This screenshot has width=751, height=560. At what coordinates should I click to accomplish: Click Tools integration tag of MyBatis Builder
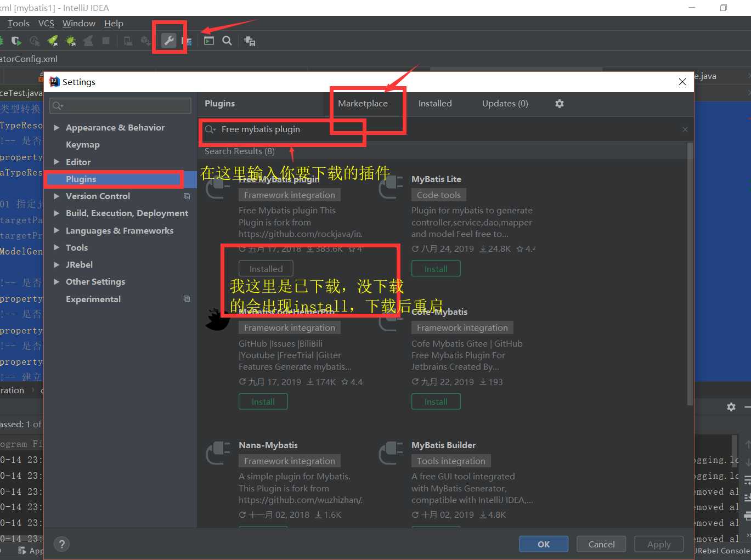pos(451,461)
